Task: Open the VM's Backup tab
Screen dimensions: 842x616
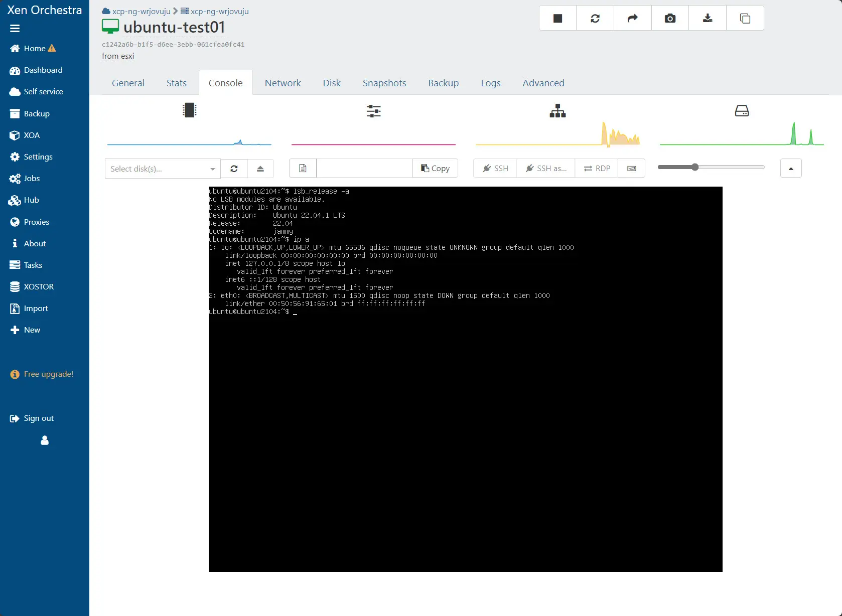Action: click(x=444, y=83)
